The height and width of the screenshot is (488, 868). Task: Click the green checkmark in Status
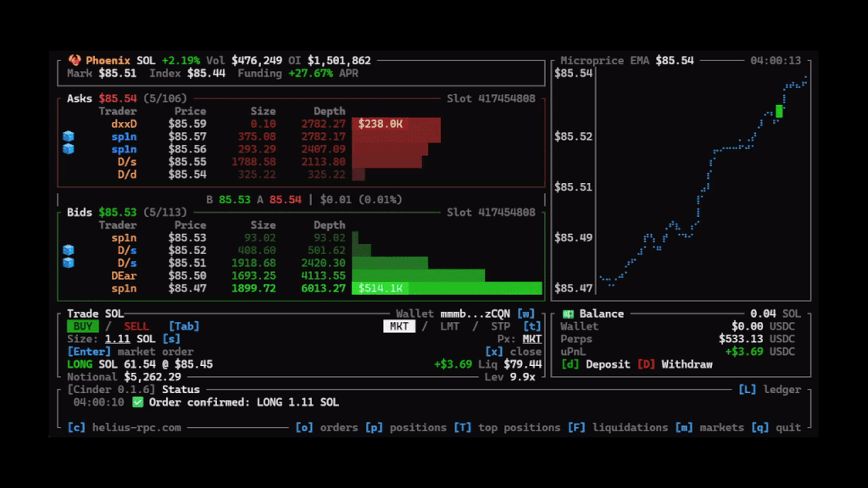[138, 402]
